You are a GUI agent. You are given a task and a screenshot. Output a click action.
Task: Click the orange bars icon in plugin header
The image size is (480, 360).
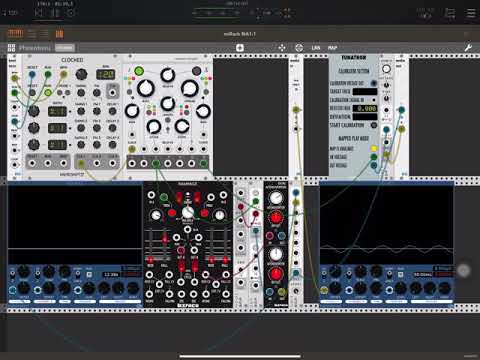pyautogui.click(x=60, y=34)
